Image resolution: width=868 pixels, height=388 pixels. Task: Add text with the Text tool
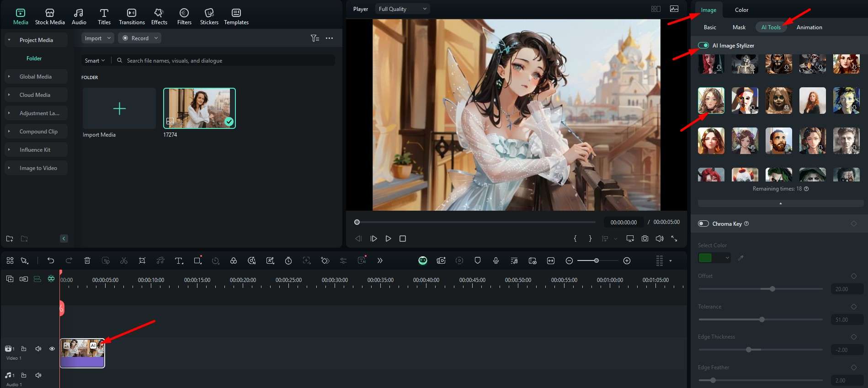tap(179, 260)
